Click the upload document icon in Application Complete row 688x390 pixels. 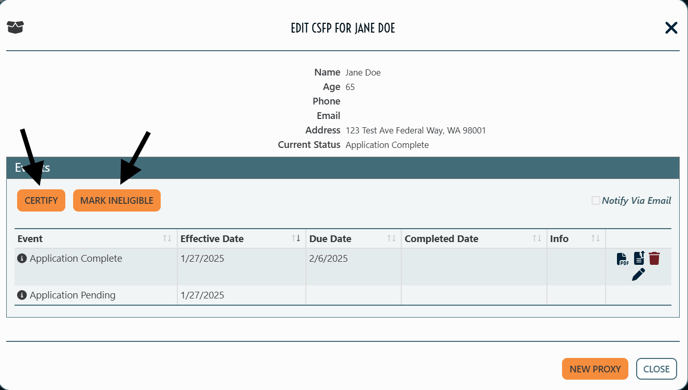click(x=639, y=258)
